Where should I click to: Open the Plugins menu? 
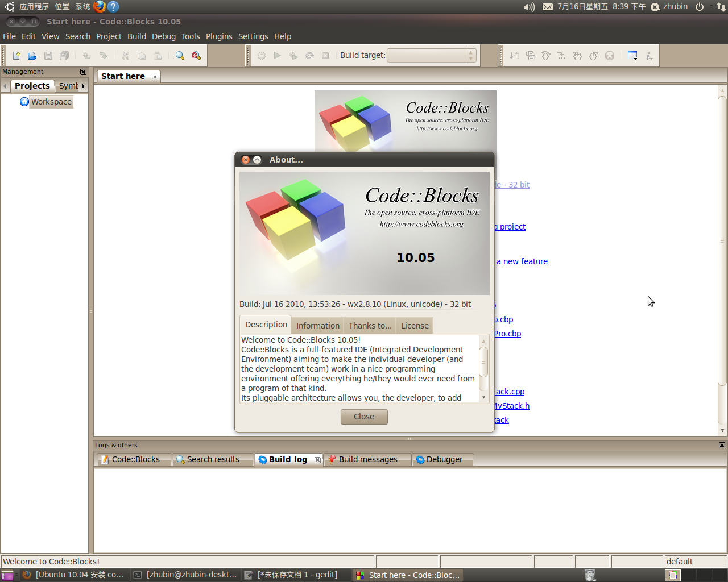pyautogui.click(x=219, y=36)
